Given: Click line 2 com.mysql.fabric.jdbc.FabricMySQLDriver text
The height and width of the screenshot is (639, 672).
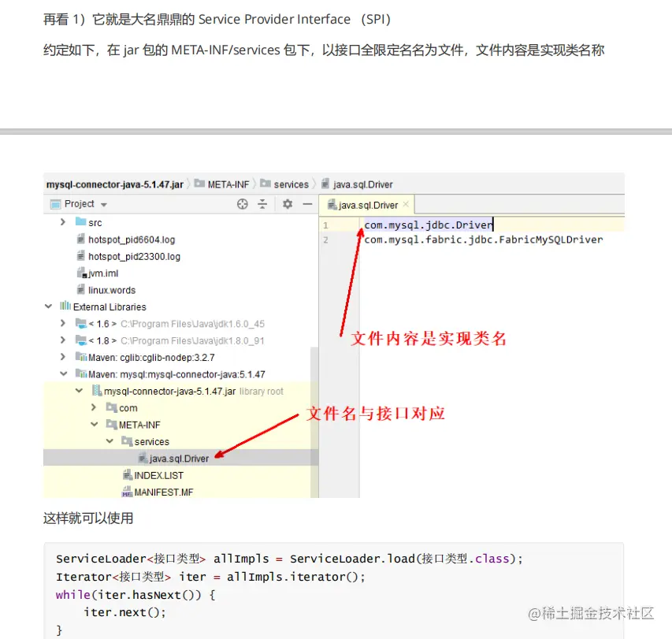Looking at the screenshot, I should (484, 240).
